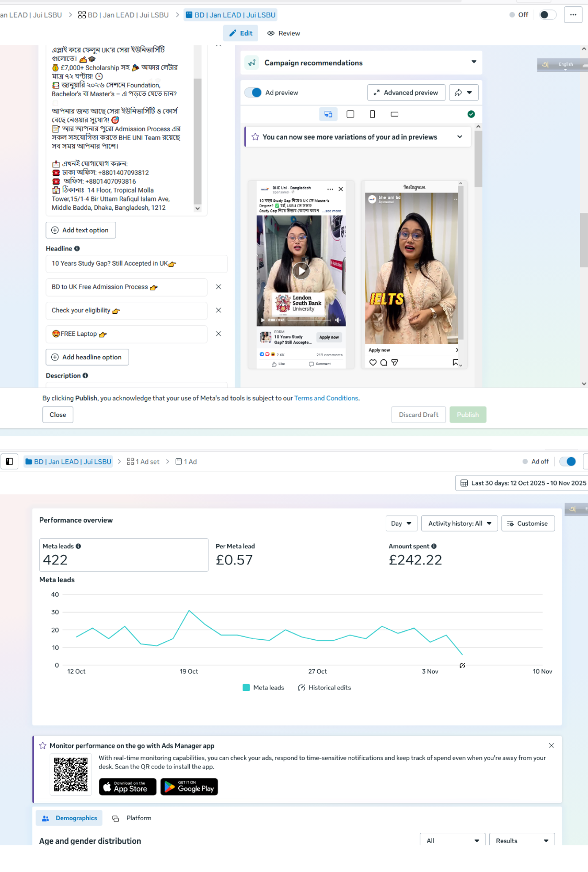This screenshot has height=872, width=588.
Task: Click Download on the App Store badge
Action: point(128,787)
